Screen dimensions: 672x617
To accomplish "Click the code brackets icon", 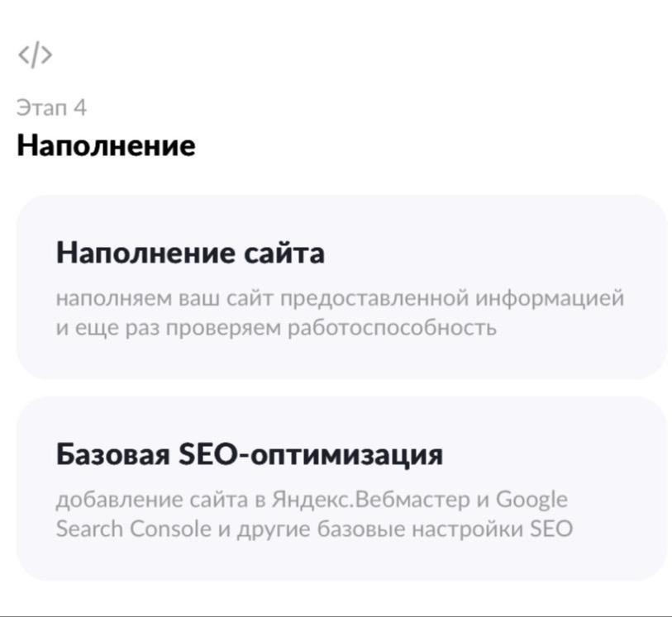I will [35, 55].
